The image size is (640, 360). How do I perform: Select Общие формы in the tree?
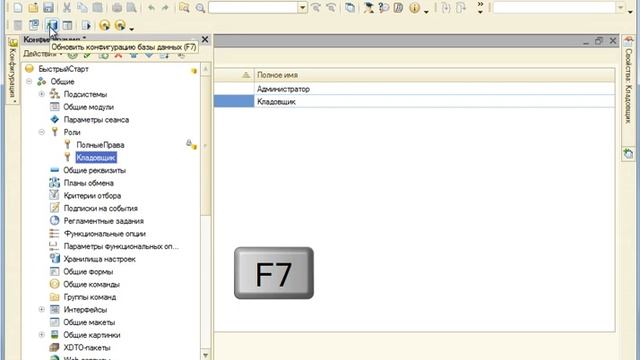click(88, 271)
